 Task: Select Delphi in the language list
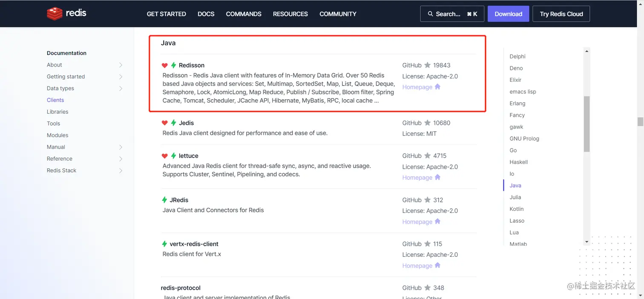coord(517,57)
